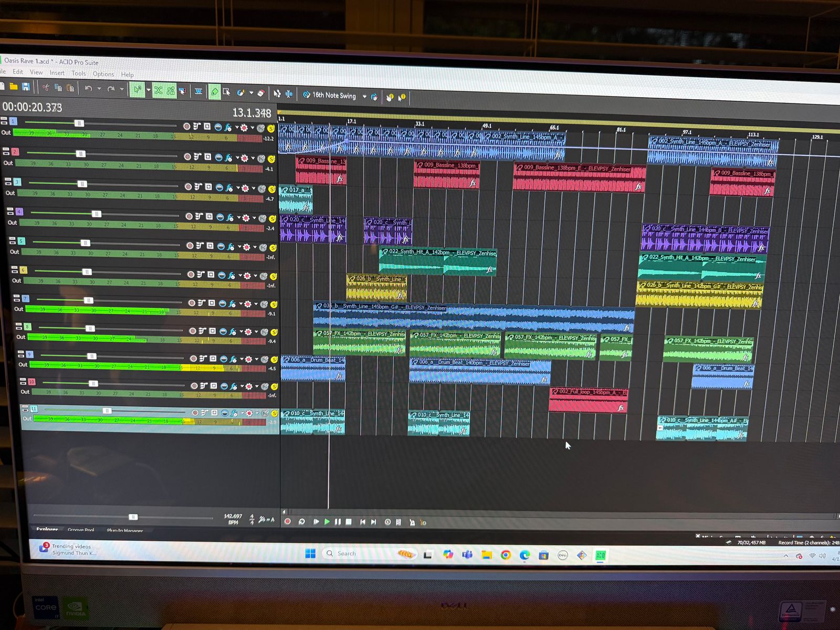Screen dimensions: 840x630
Task: Click the Record button in transport bar
Action: coord(287,521)
